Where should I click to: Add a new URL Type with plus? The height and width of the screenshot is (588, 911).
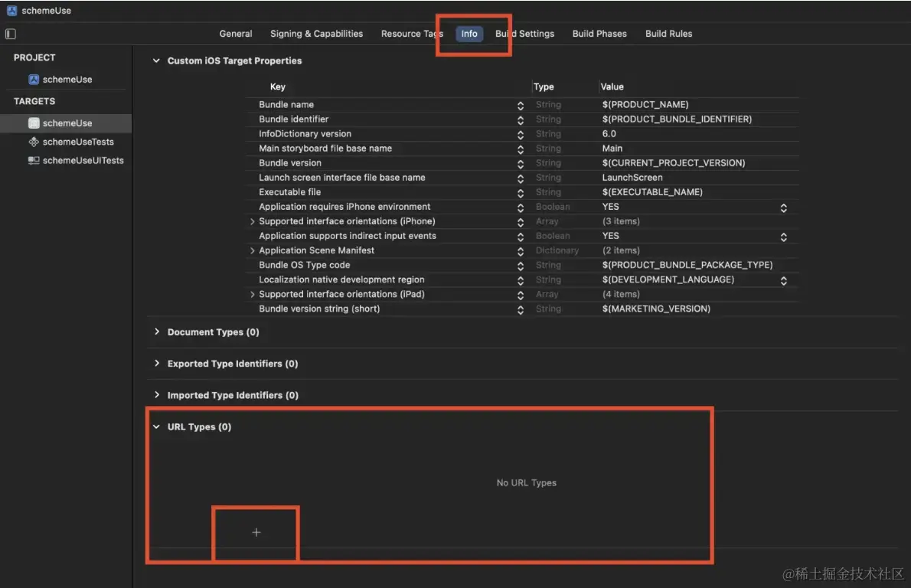[256, 532]
